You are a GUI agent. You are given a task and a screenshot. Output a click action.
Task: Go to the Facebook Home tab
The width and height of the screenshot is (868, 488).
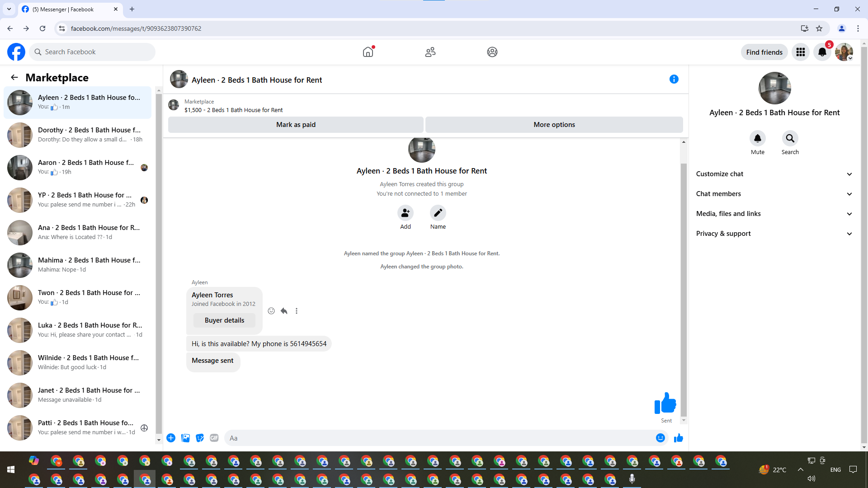point(368,52)
